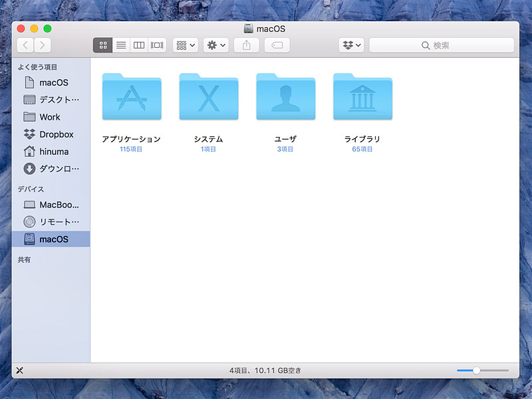Click the macOS disk icon in title bar

click(248, 29)
